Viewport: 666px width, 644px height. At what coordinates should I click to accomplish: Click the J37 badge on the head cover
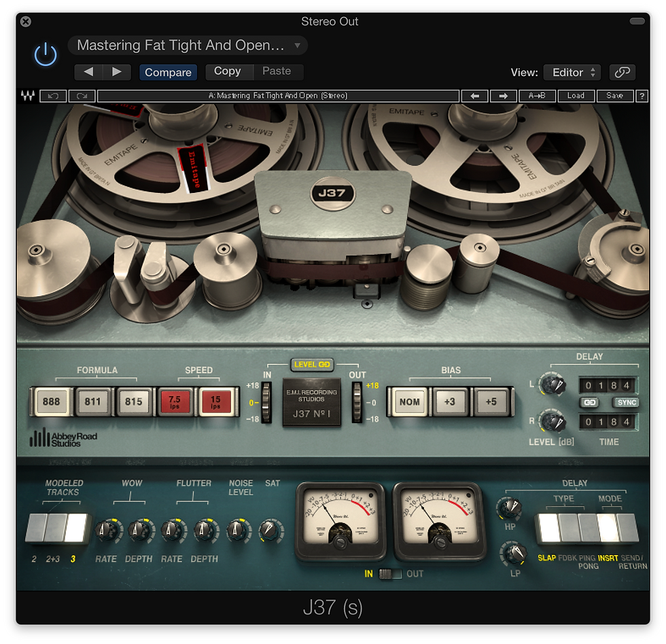pyautogui.click(x=332, y=193)
